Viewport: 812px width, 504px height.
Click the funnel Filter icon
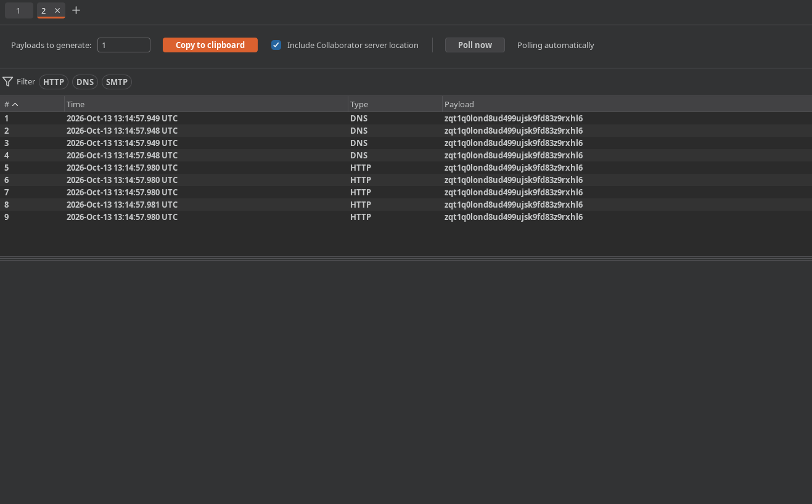point(7,81)
